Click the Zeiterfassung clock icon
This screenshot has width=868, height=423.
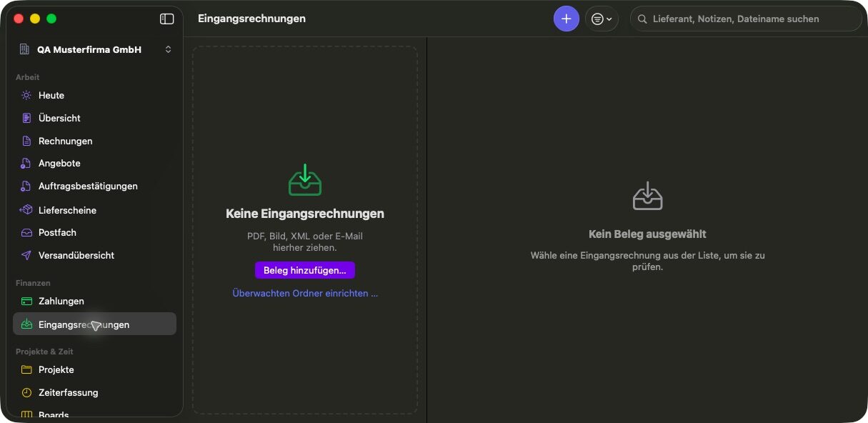click(26, 392)
